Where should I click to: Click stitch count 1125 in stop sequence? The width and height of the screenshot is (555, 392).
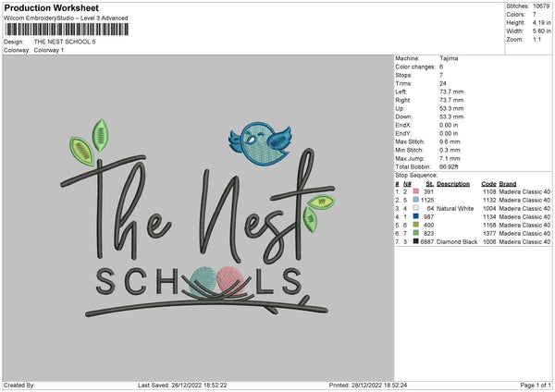click(426, 201)
